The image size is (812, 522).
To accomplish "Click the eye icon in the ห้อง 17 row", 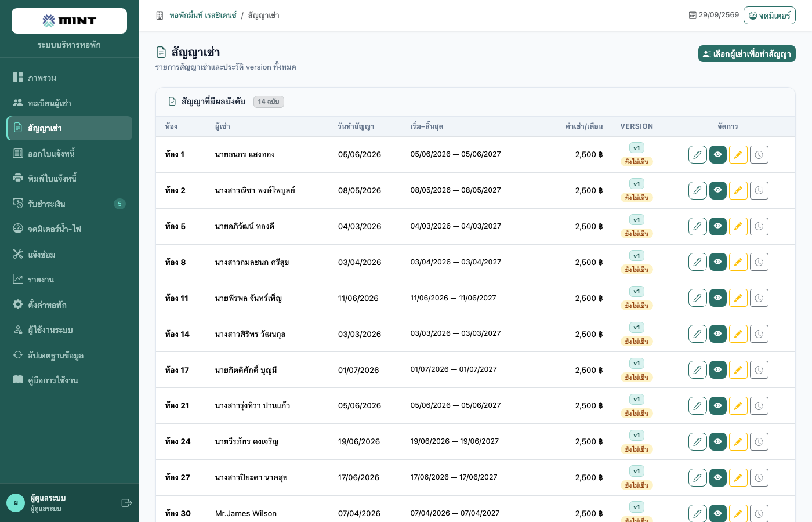I will point(718,370).
